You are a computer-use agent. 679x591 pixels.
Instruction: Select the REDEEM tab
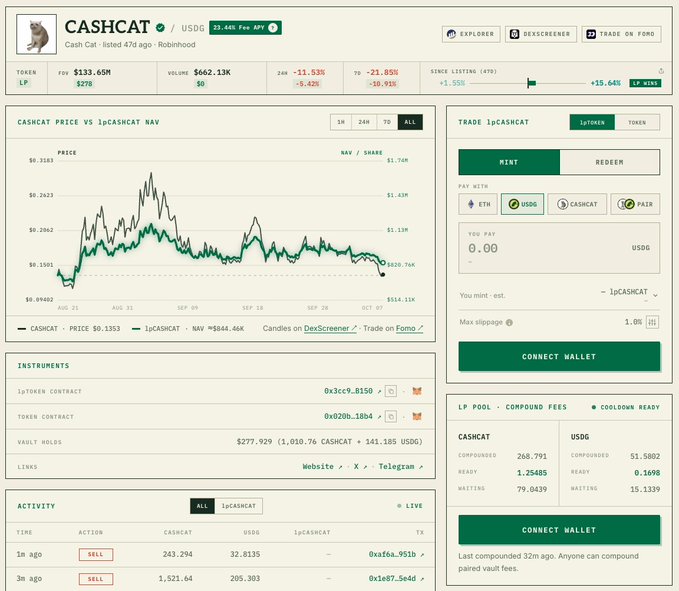tap(609, 162)
